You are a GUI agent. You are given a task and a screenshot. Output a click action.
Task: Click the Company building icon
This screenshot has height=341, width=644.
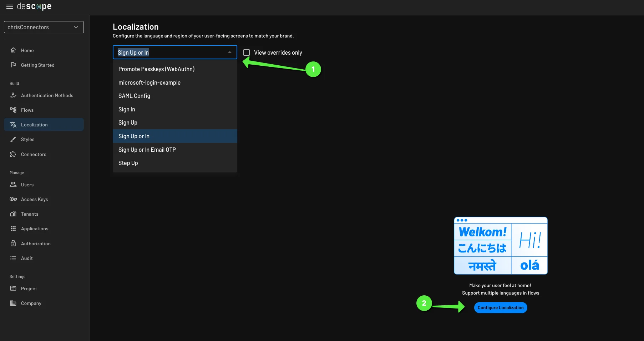click(13, 303)
